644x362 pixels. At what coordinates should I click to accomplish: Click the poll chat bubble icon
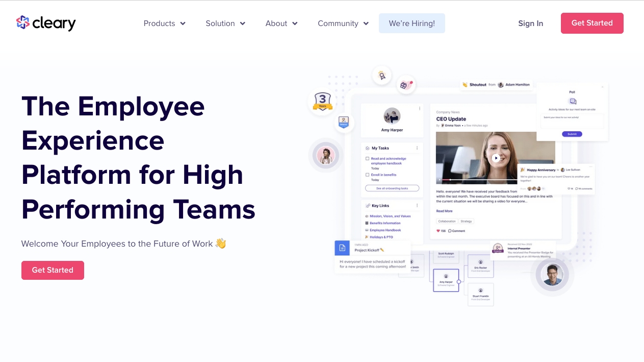572,102
